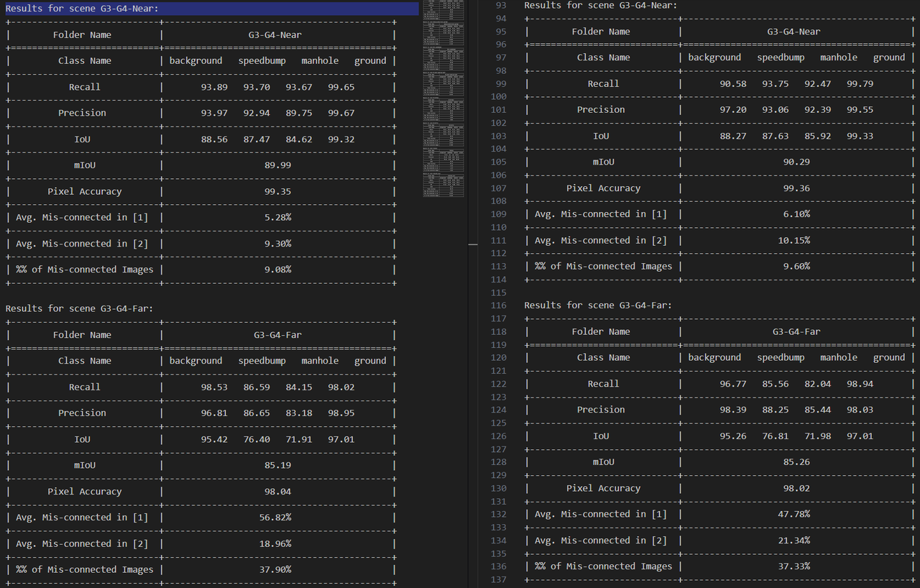This screenshot has height=588, width=920.
Task: Click Pixel Accuracy value 98.02 right pane
Action: pos(796,488)
